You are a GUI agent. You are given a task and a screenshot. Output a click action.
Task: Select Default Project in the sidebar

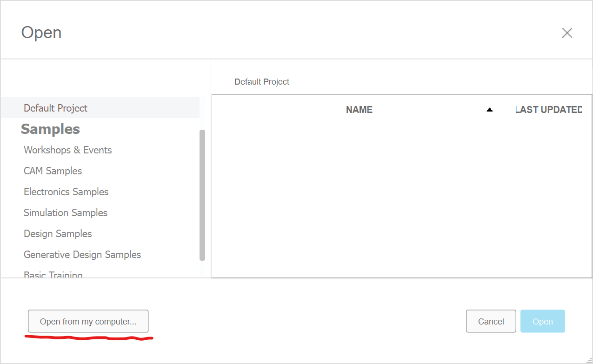pos(100,108)
